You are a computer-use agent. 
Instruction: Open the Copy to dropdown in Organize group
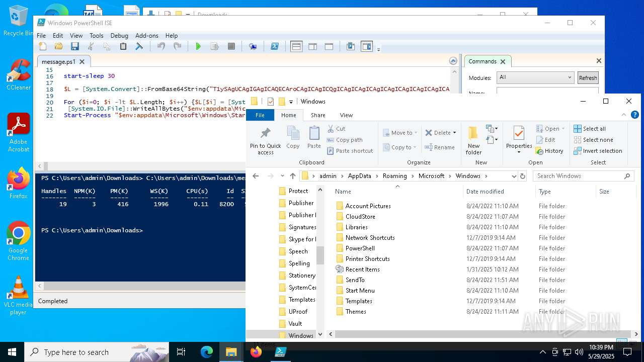coord(400,147)
